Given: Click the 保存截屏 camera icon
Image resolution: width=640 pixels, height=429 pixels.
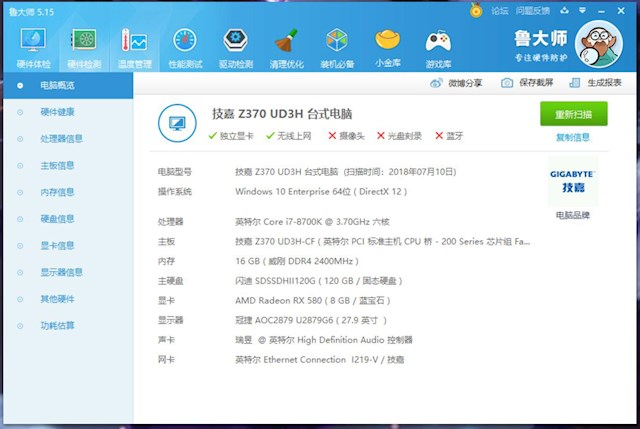Looking at the screenshot, I should [507, 83].
